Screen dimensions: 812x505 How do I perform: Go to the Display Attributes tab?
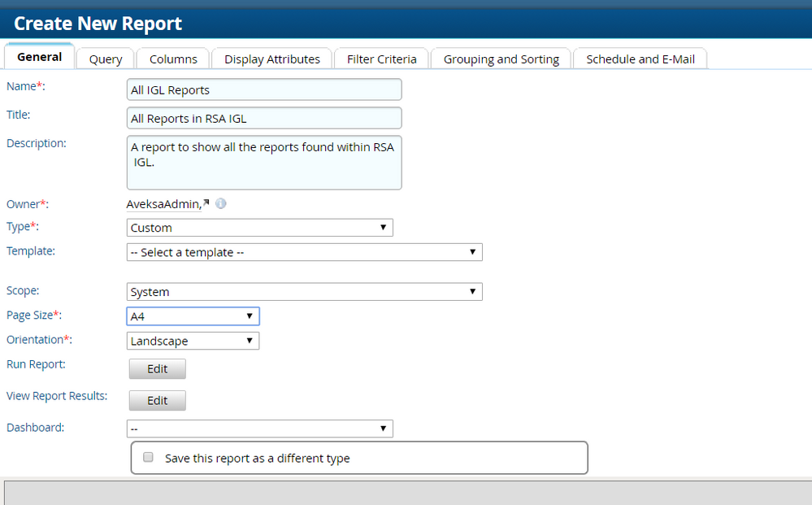click(272, 59)
